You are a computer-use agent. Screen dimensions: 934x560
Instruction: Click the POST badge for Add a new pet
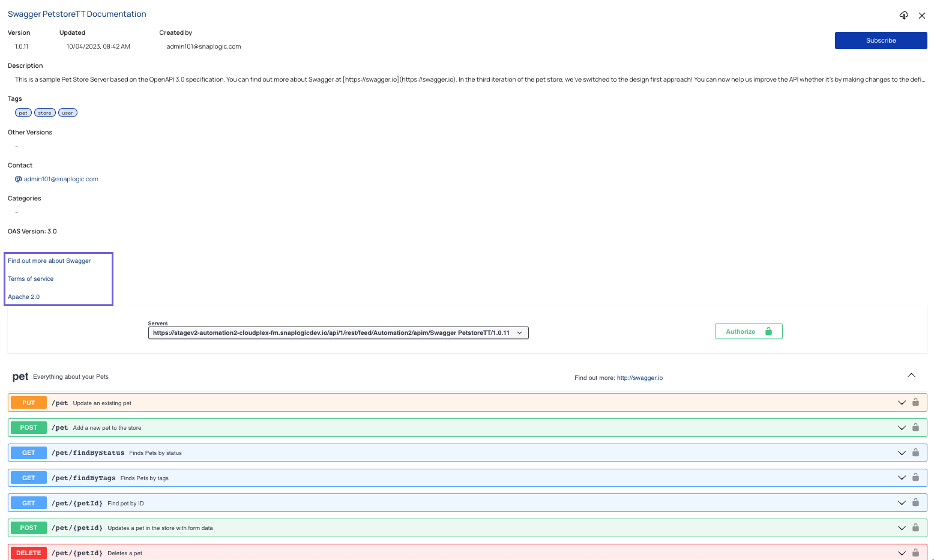[x=29, y=427]
